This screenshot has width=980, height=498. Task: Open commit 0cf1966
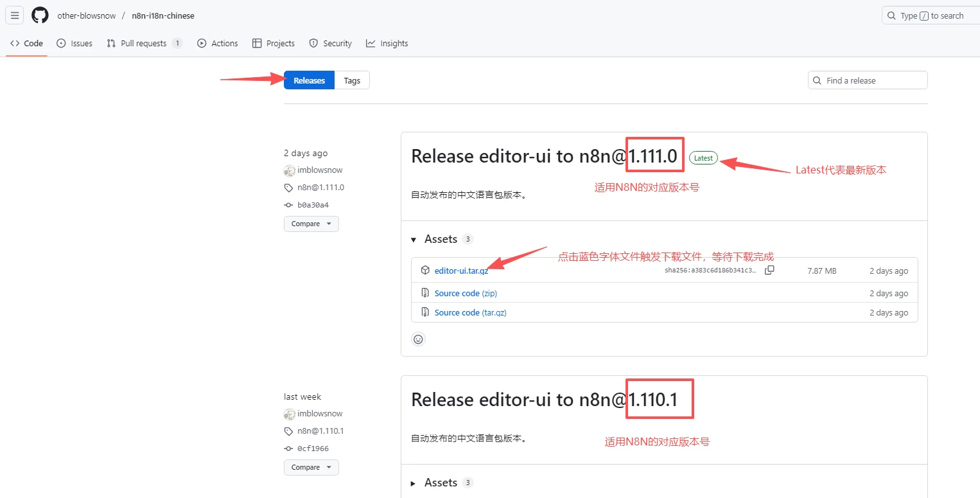313,449
